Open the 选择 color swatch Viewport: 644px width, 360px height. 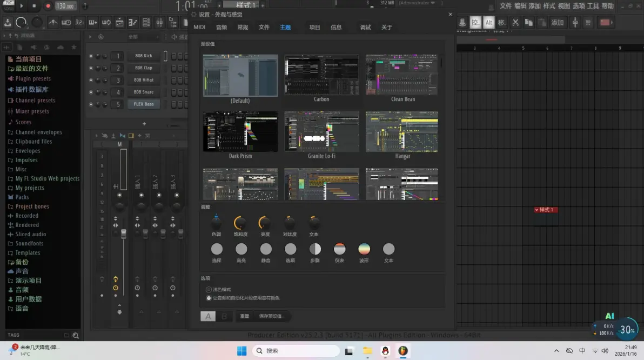(x=217, y=249)
